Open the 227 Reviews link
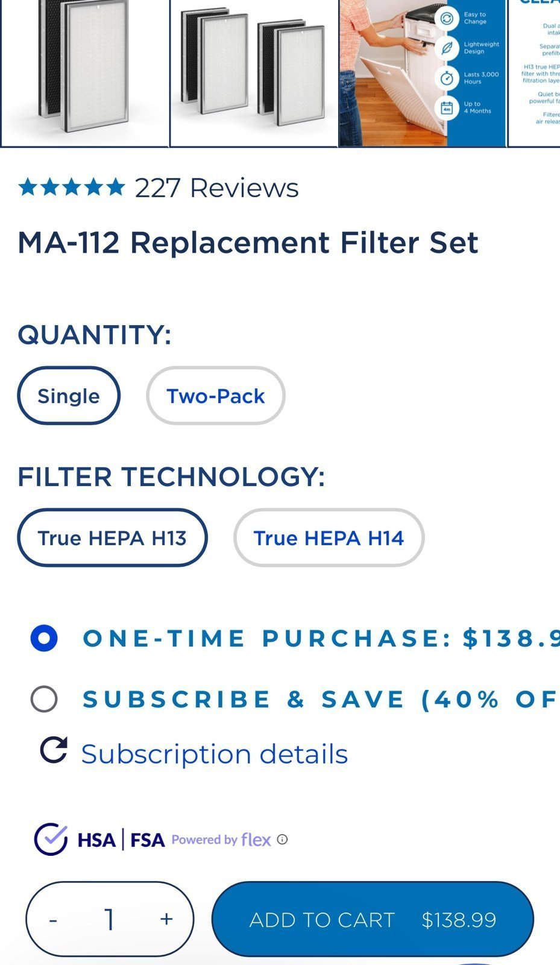The image size is (560, 965). tap(216, 188)
